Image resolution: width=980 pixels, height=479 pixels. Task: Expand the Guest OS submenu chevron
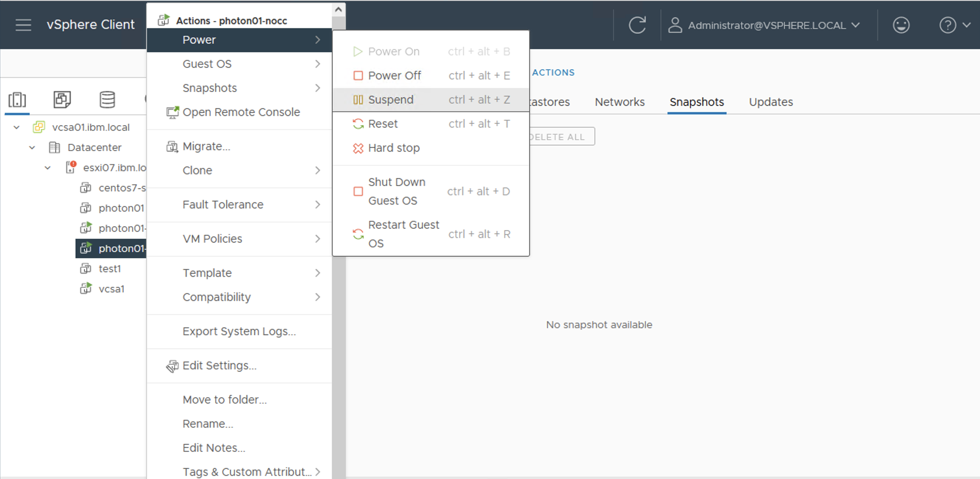coord(319,63)
